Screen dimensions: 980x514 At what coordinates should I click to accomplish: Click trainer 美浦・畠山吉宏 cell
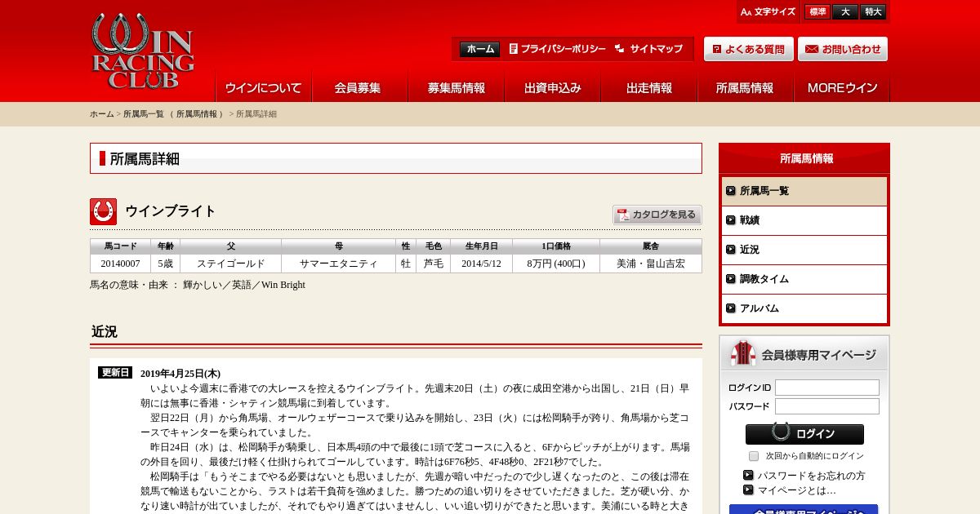point(651,264)
